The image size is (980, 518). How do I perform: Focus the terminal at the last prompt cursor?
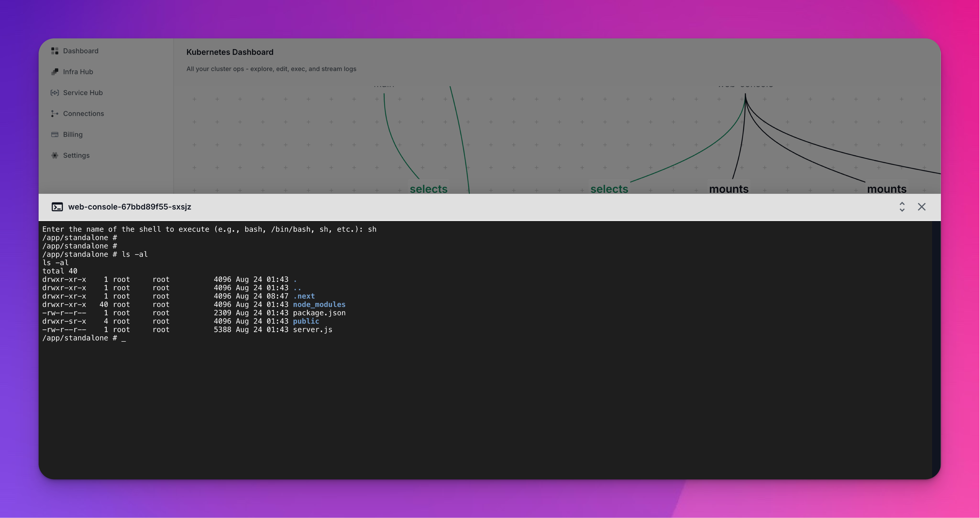(124, 338)
